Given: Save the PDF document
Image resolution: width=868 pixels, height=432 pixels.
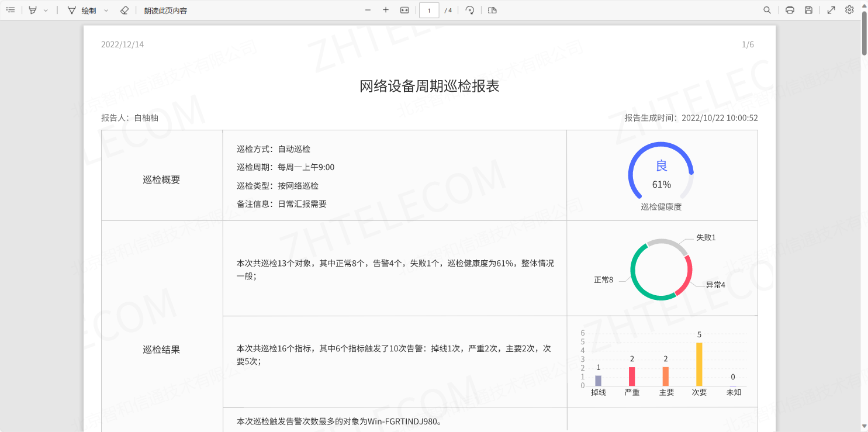Looking at the screenshot, I should click(808, 10).
